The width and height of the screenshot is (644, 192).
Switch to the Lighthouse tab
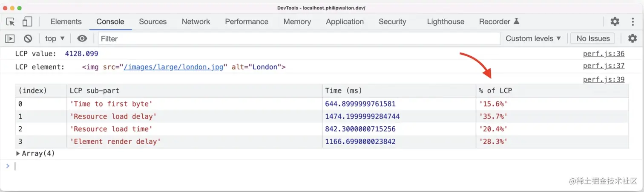point(446,22)
